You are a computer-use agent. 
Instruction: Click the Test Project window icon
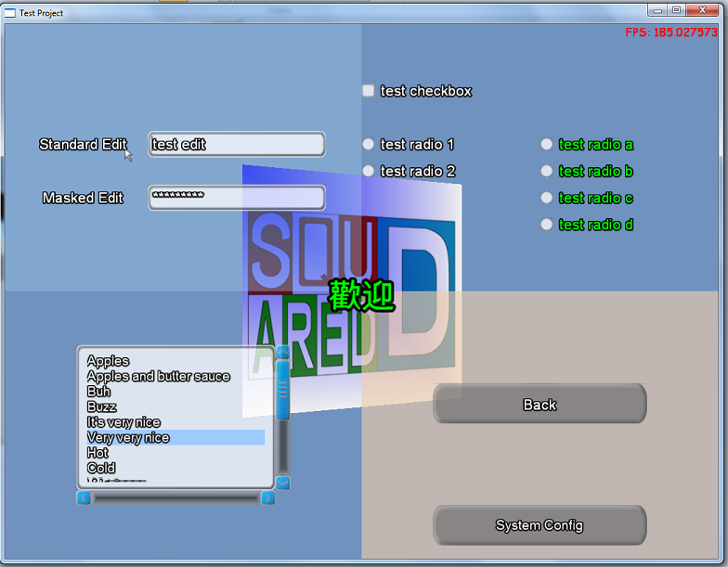click(x=9, y=13)
